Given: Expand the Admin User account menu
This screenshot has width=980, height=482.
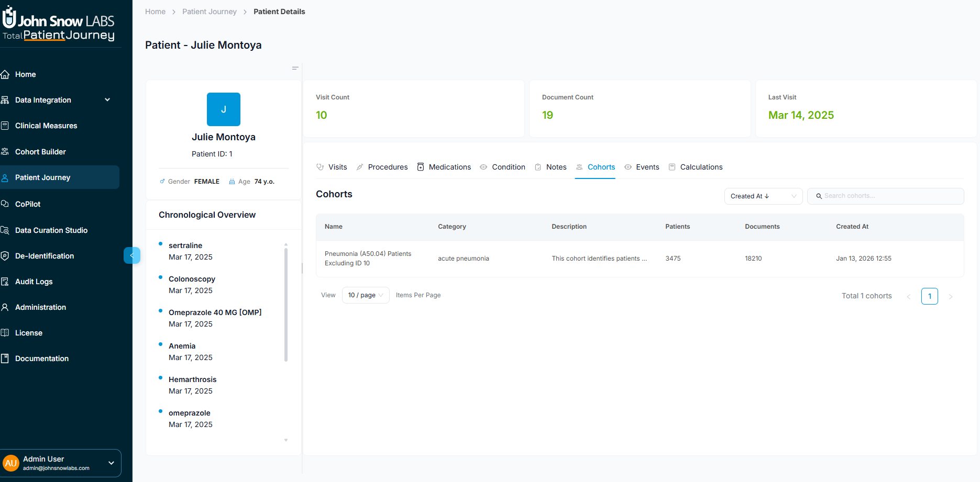Looking at the screenshot, I should [x=111, y=463].
